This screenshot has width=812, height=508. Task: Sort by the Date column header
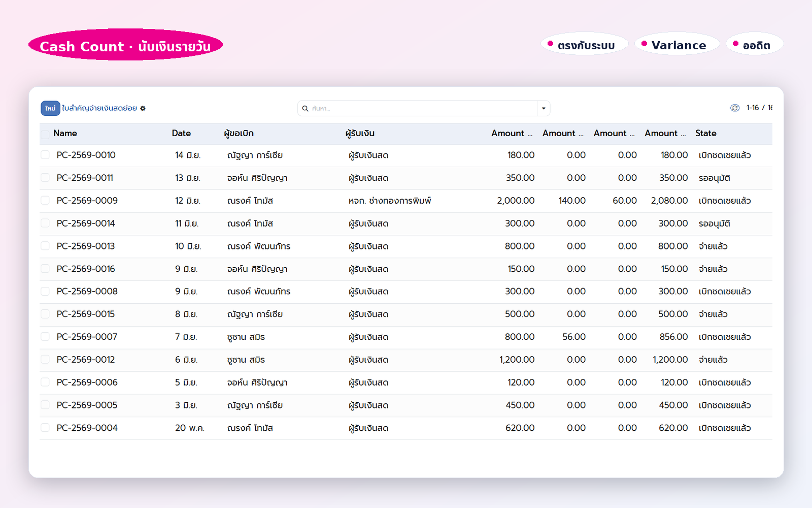pos(181,133)
